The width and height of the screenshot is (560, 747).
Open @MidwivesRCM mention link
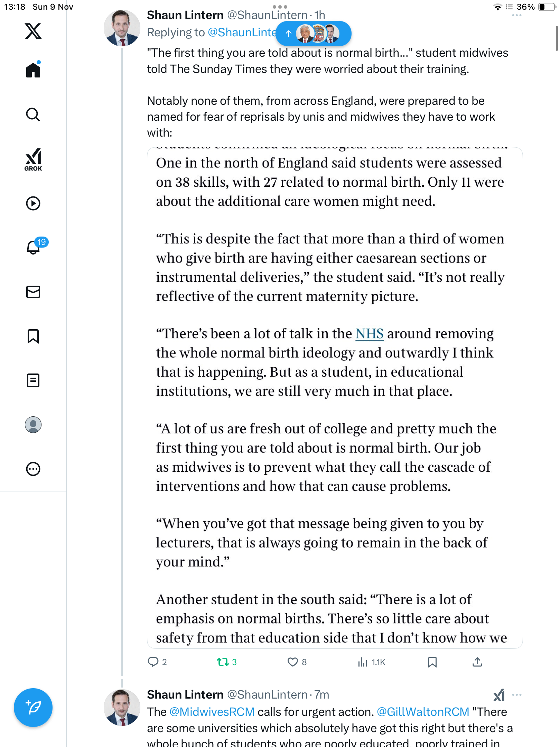pyautogui.click(x=212, y=712)
